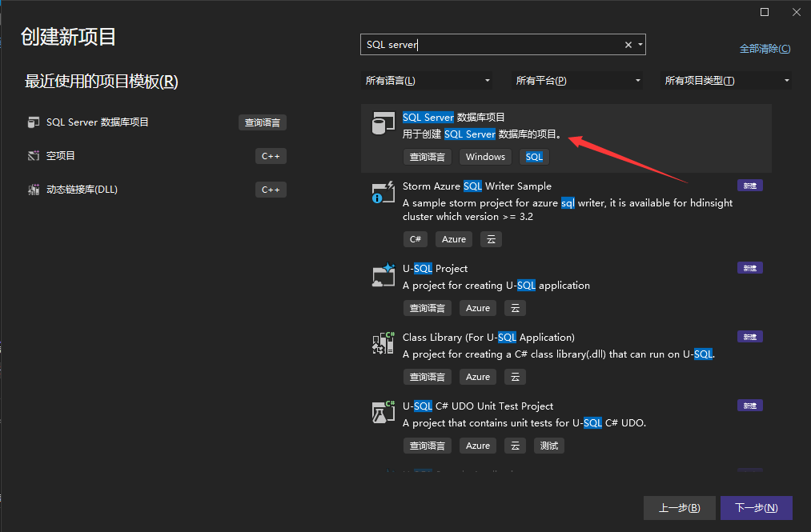The height and width of the screenshot is (532, 811).
Task: Click the SQL Server database project template icon
Action: (383, 123)
